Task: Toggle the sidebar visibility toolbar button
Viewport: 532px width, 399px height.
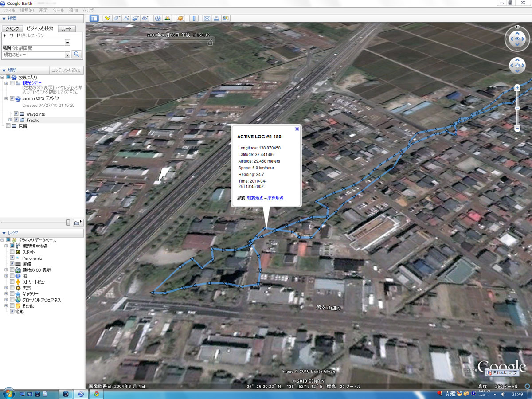Action: click(x=94, y=18)
